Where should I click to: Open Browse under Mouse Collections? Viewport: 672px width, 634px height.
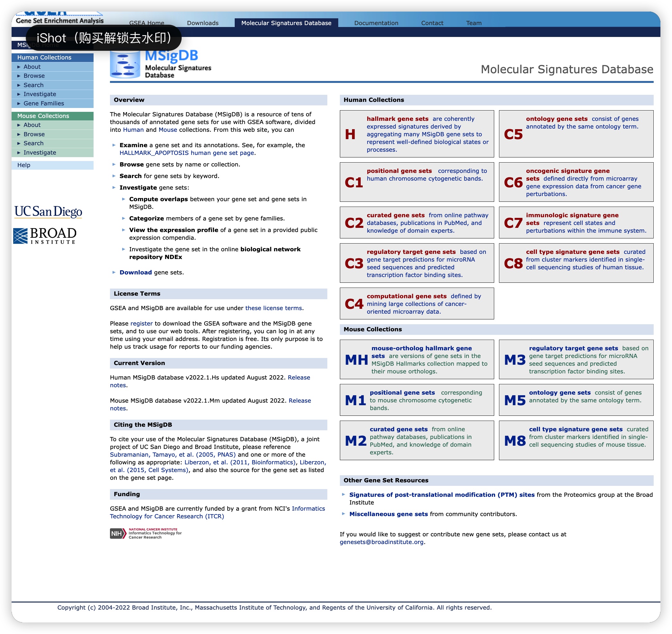52,135
